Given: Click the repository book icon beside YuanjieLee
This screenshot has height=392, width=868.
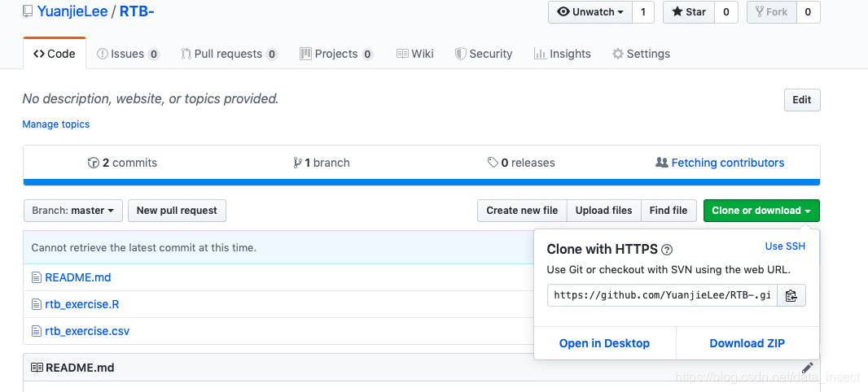Looking at the screenshot, I should pyautogui.click(x=27, y=11).
